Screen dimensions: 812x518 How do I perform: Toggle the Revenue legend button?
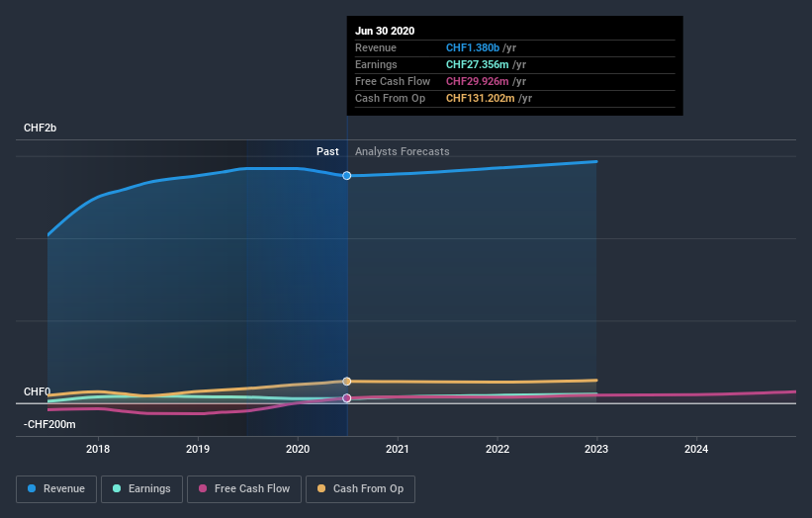click(x=56, y=489)
